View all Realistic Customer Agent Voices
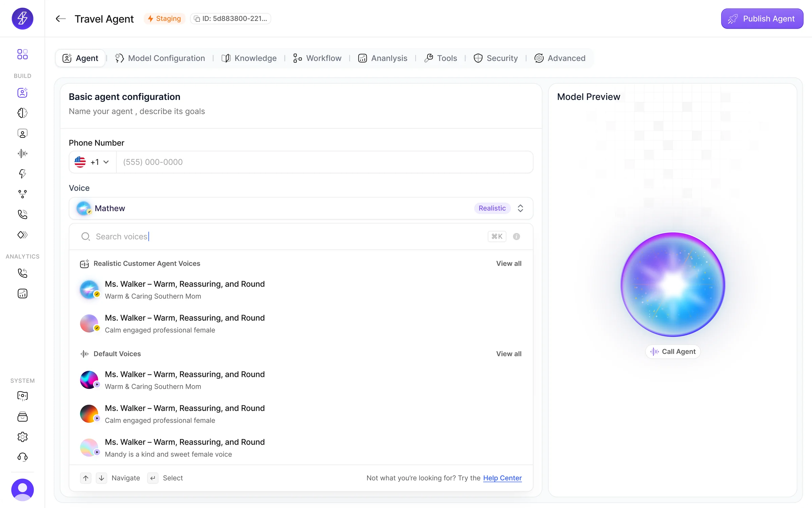Screen dimensions: 812x508 point(509,263)
